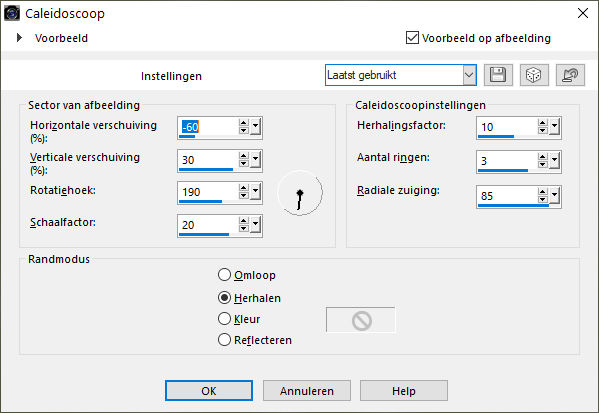
Task: Click the save preset floppy disk icon
Action: [498, 75]
